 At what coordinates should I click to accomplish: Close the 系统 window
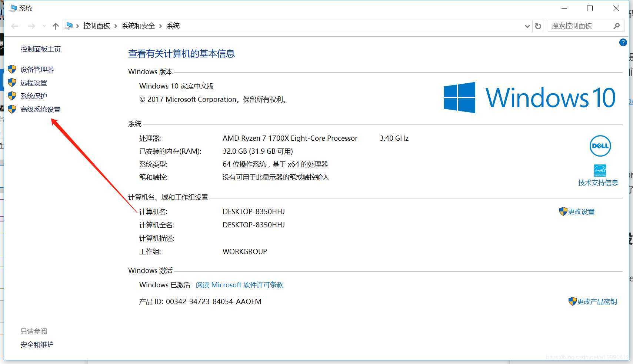(x=616, y=8)
